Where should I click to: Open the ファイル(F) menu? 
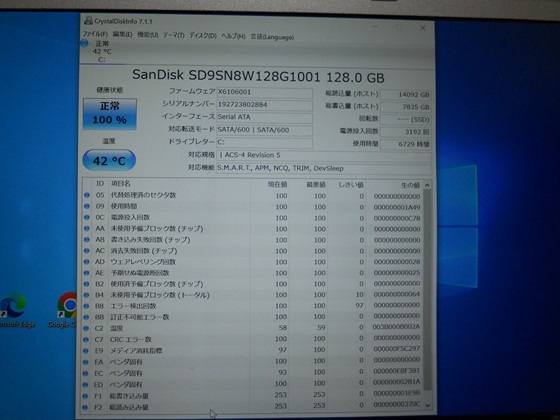[x=95, y=34]
